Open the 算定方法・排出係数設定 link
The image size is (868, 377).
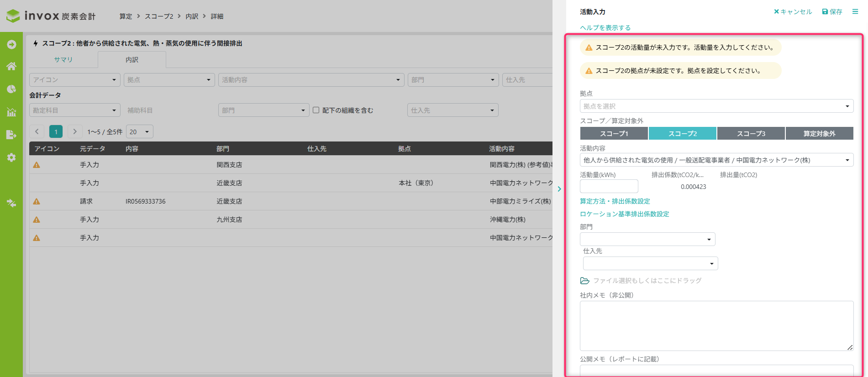(x=615, y=201)
